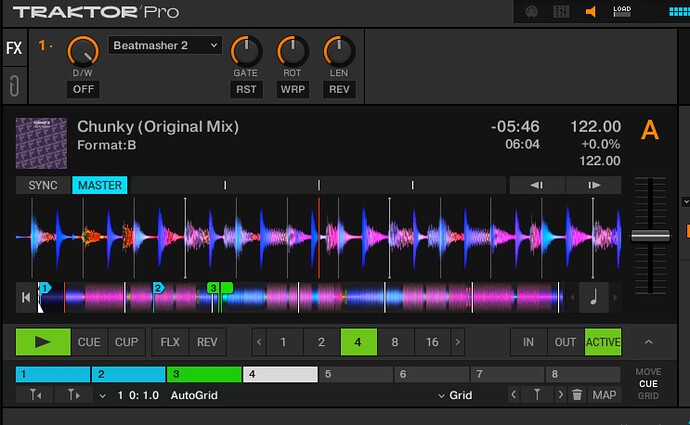The height and width of the screenshot is (425, 690).
Task: Click the deck A volume fader
Action: tap(650, 236)
